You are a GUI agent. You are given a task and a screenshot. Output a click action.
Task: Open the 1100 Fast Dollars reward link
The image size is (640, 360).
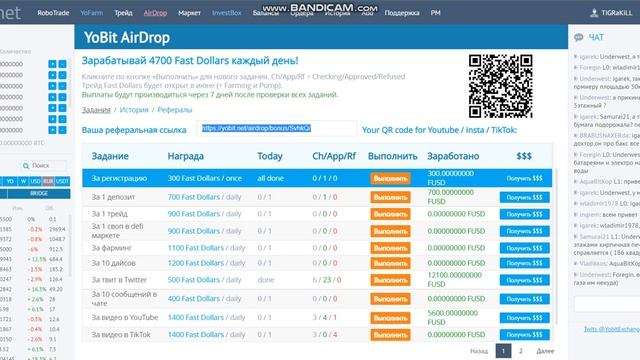pos(196,248)
